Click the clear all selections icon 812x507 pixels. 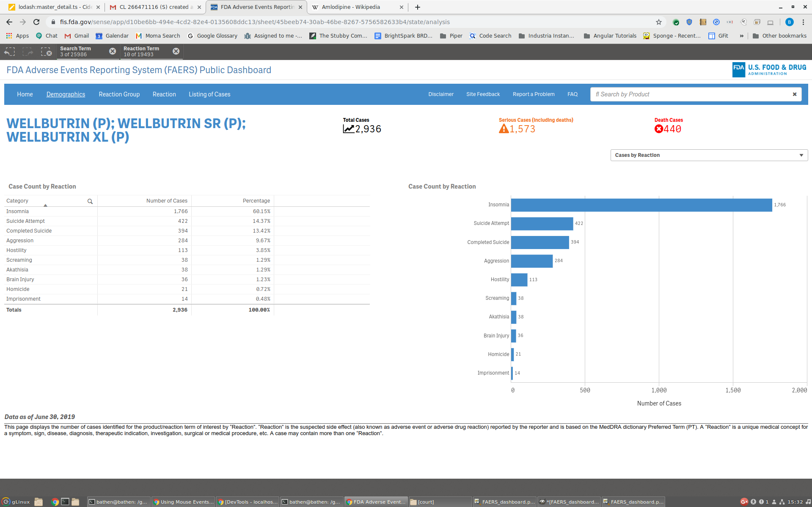46,52
